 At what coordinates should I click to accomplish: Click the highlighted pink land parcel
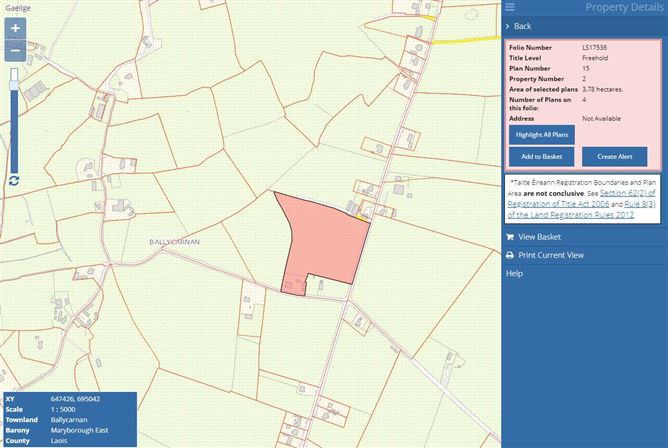click(324, 243)
